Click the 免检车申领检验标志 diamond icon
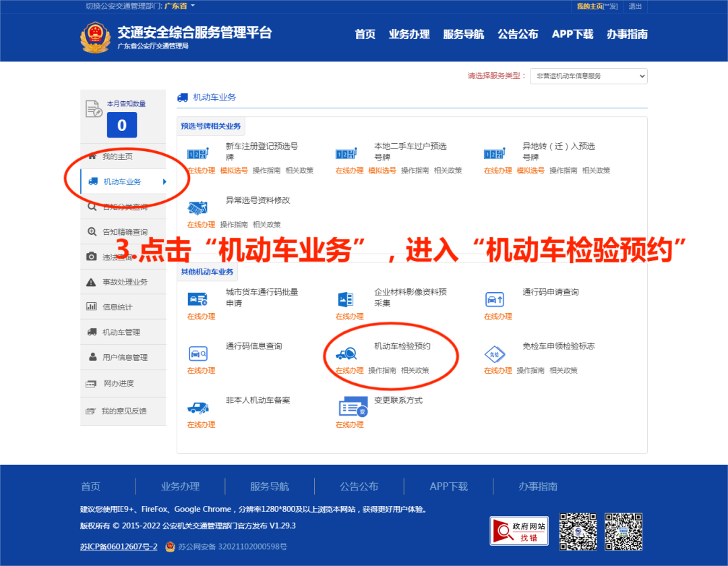This screenshot has width=728, height=566. [495, 354]
